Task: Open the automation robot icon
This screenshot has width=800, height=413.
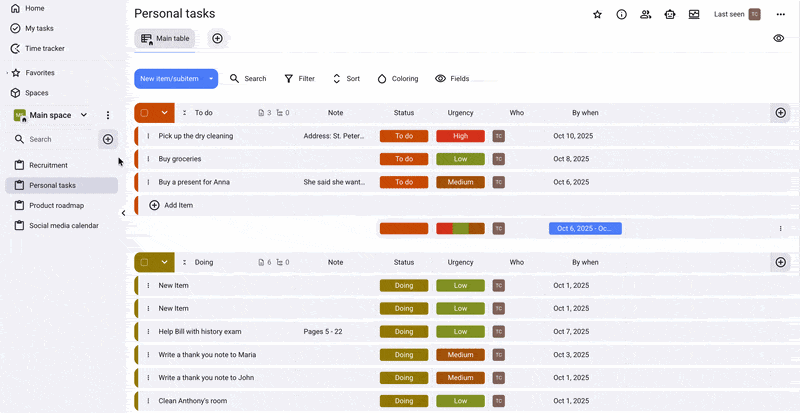Action: pyautogui.click(x=670, y=14)
